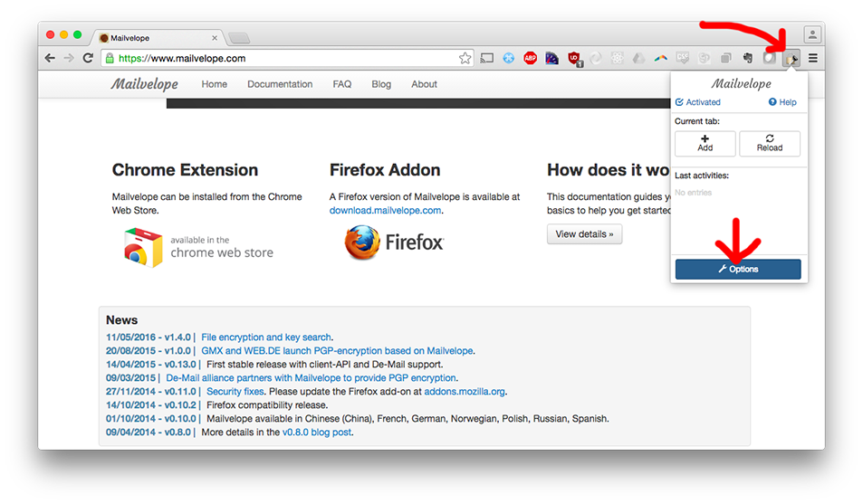The width and height of the screenshot is (863, 504).
Task: Click the Firefox logo image
Action: [394, 242]
